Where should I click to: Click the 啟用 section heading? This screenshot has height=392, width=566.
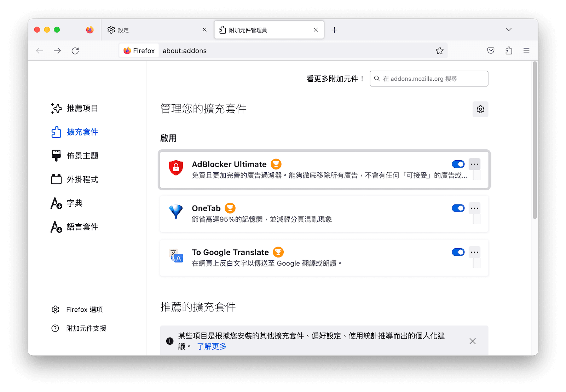coord(168,138)
